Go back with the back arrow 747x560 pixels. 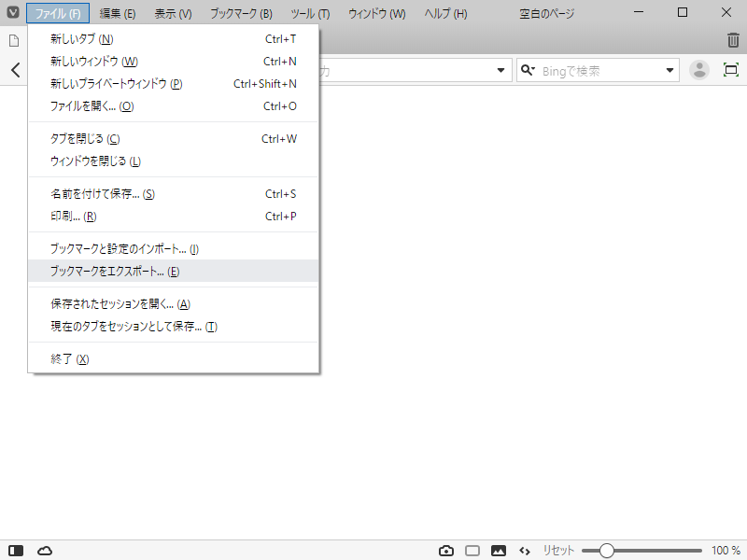click(x=16, y=70)
